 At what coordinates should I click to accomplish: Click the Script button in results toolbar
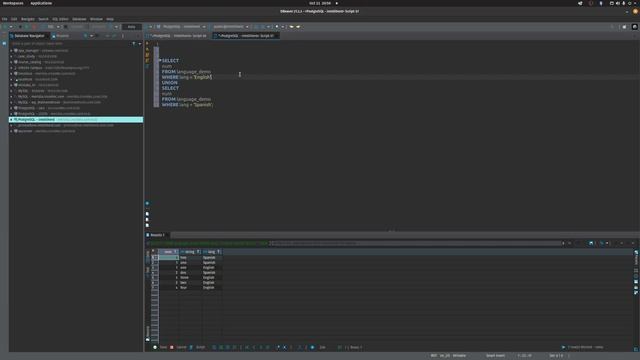[198, 347]
